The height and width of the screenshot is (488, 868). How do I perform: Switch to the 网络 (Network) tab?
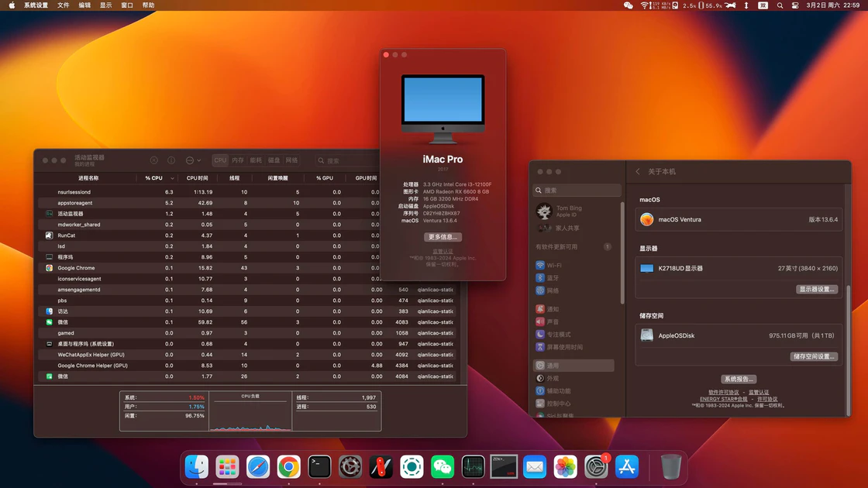[291, 160]
